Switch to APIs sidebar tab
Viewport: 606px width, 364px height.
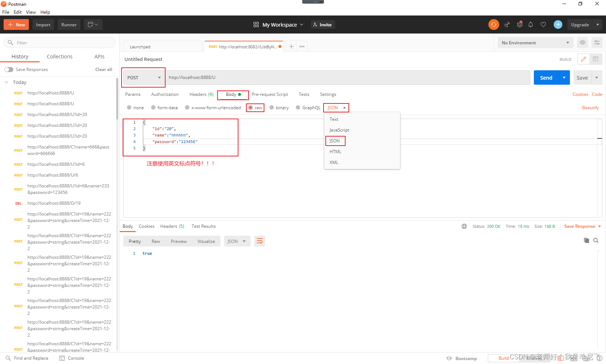tap(100, 57)
